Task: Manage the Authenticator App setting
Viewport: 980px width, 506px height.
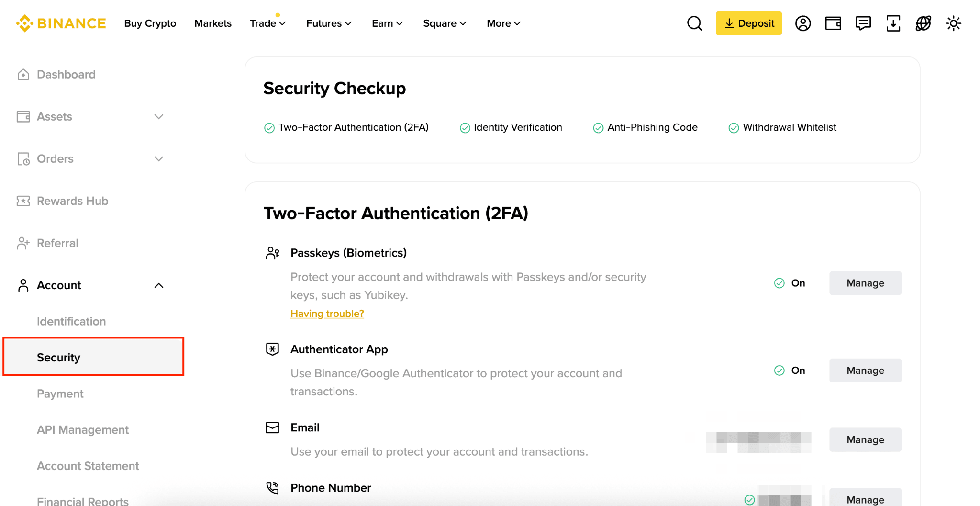Action: (865, 371)
